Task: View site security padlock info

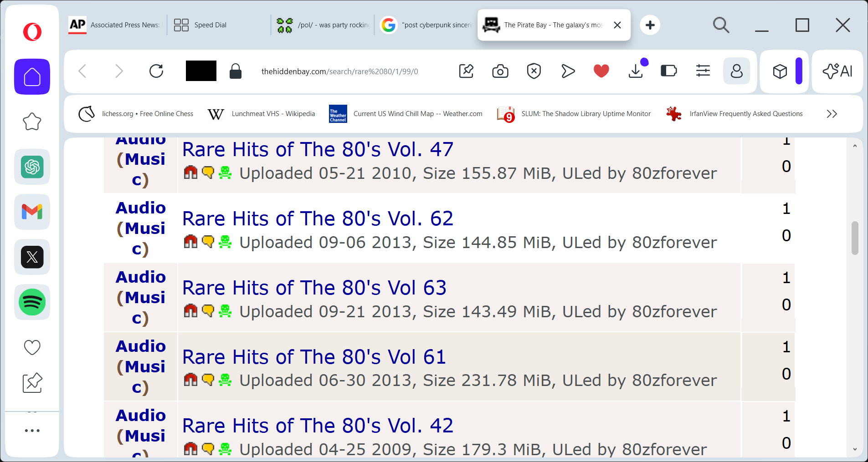Action: click(235, 71)
